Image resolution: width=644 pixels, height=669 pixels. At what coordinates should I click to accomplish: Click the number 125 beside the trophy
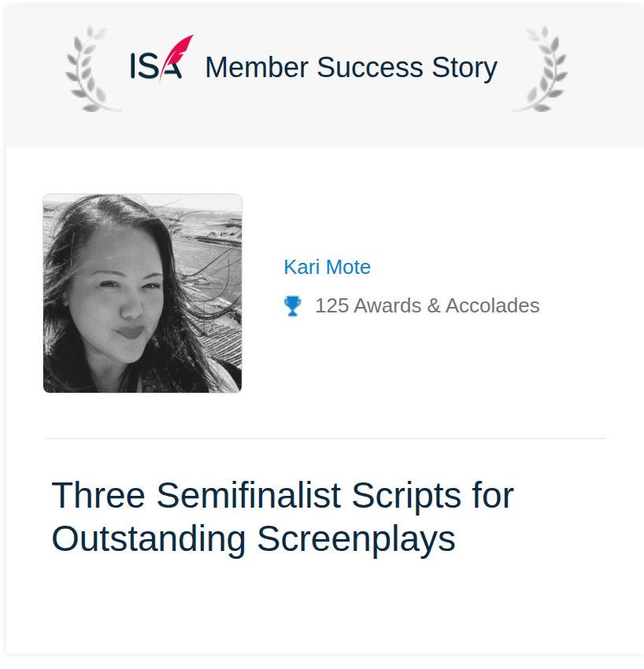(332, 306)
